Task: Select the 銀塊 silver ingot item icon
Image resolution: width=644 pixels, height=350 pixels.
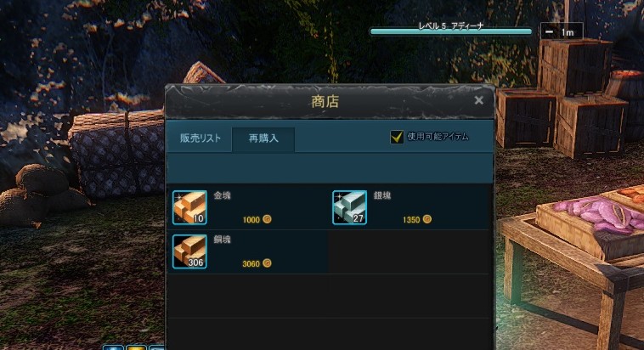Action: tap(349, 207)
